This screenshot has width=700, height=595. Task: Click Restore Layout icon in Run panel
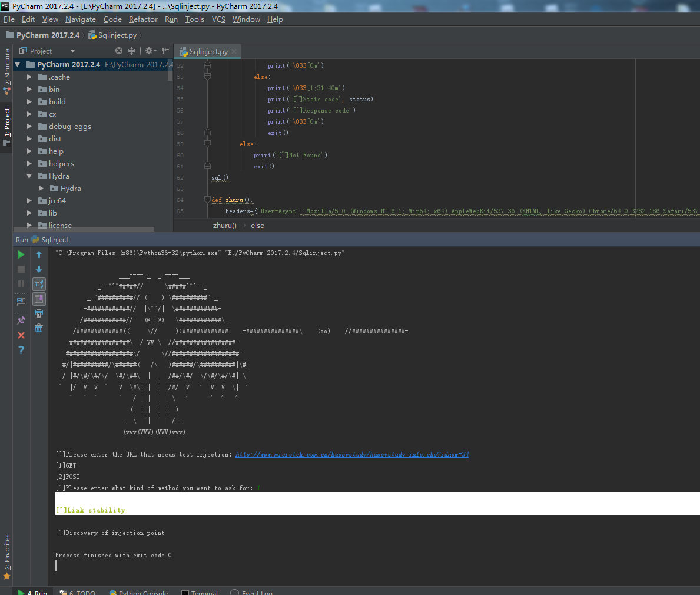pyautogui.click(x=21, y=302)
